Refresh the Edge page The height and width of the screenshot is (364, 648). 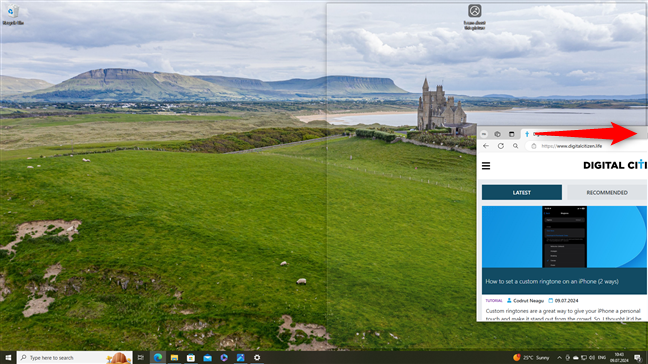coord(501,146)
